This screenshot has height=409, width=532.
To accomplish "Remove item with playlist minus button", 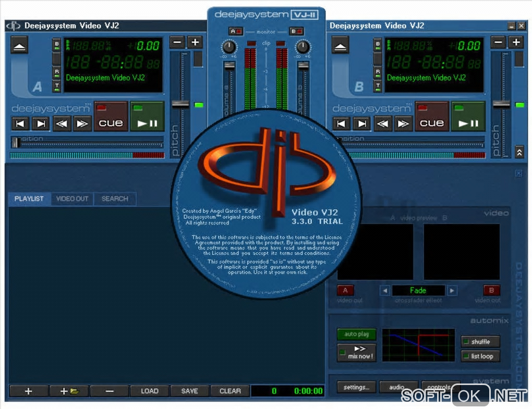I will pyautogui.click(x=109, y=391).
